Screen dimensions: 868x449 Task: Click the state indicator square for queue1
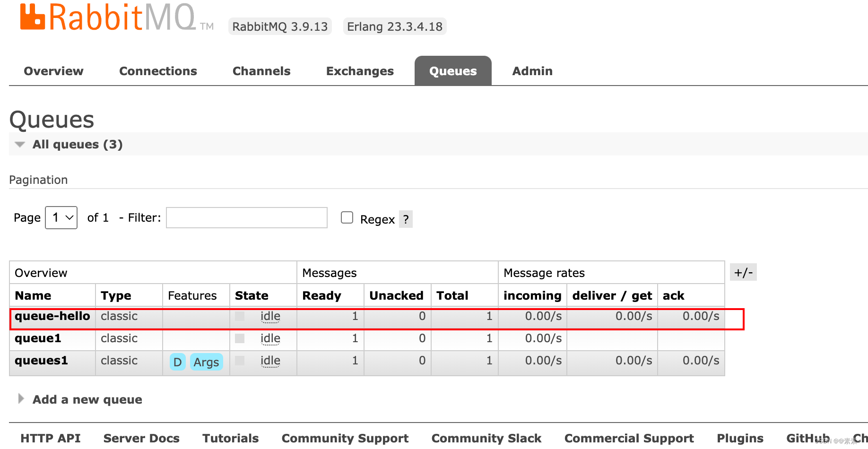point(240,338)
